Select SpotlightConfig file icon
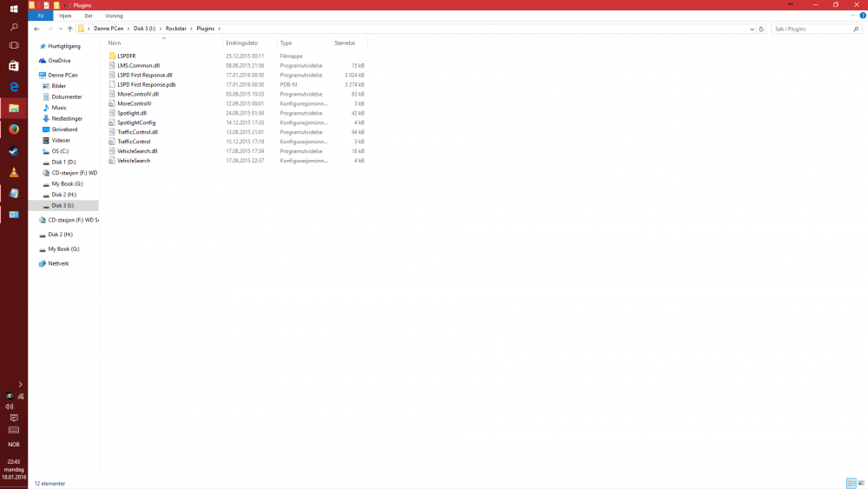Image resolution: width=868 pixels, height=489 pixels. 112,122
